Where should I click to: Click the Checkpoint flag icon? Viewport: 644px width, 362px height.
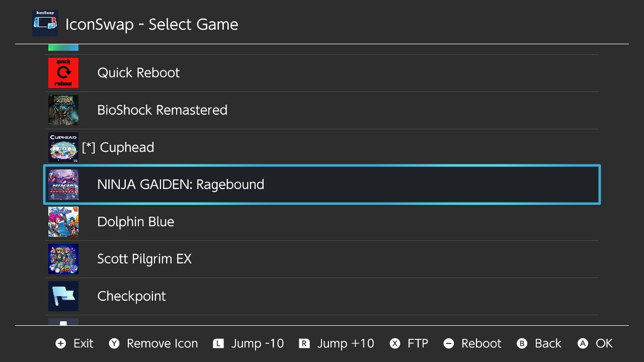coord(63,296)
